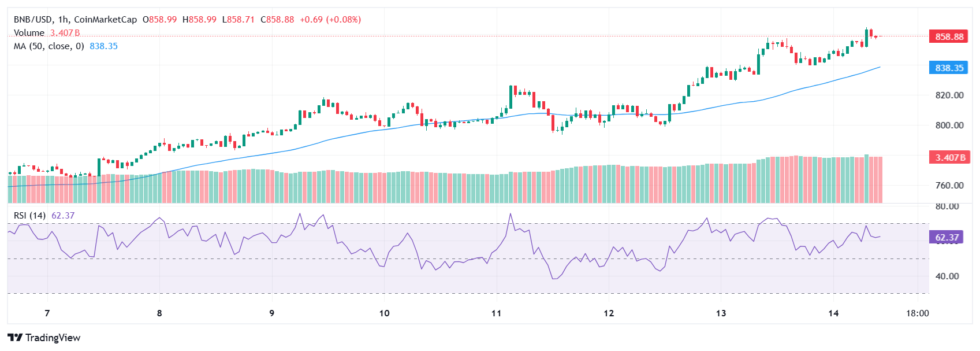Click the 800.00 price axis label
Image resolution: width=980 pixels, height=351 pixels.
click(949, 125)
